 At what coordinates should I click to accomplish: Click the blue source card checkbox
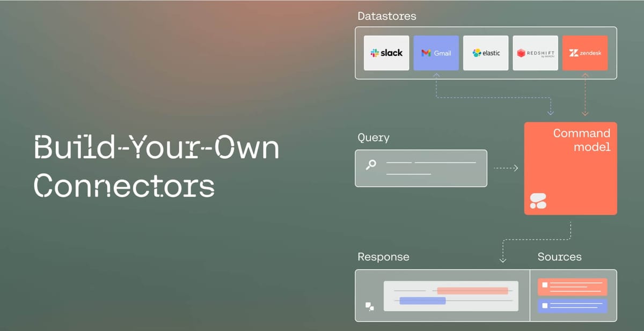click(x=545, y=305)
